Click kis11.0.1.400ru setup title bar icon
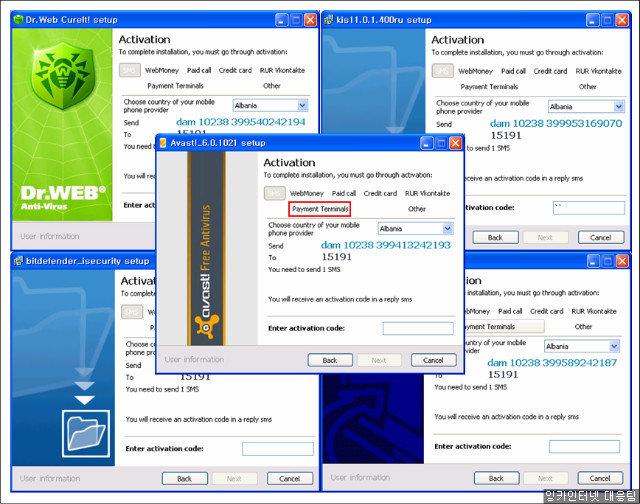 point(329,20)
